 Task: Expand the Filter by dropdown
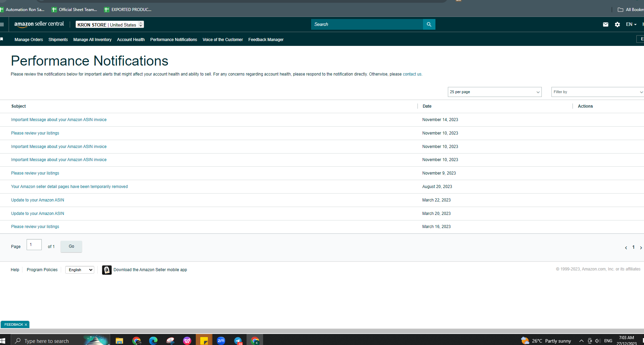[x=598, y=92]
